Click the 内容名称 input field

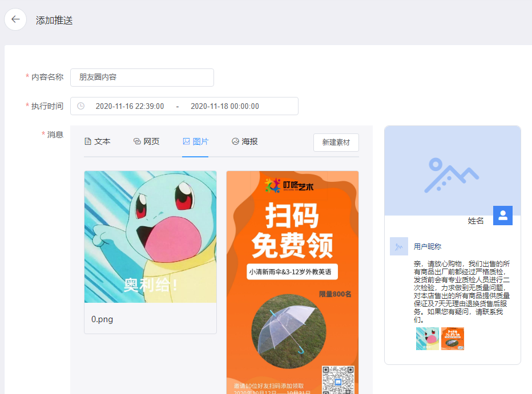pyautogui.click(x=142, y=77)
